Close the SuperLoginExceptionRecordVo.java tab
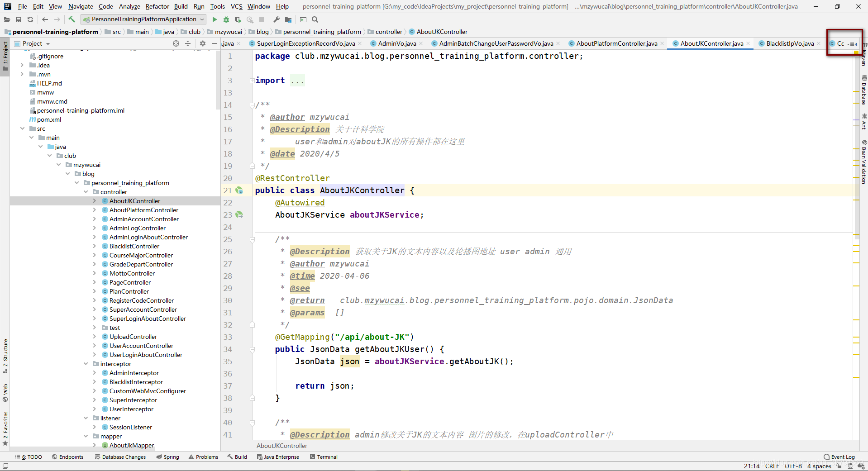Image resolution: width=868 pixels, height=471 pixels. [x=360, y=43]
